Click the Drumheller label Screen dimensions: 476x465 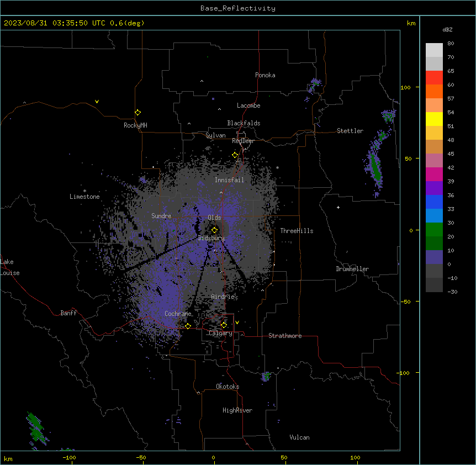pos(352,269)
